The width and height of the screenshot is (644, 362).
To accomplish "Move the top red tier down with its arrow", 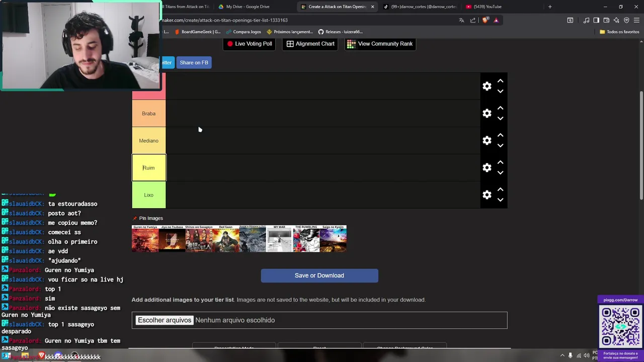I will [500, 92].
